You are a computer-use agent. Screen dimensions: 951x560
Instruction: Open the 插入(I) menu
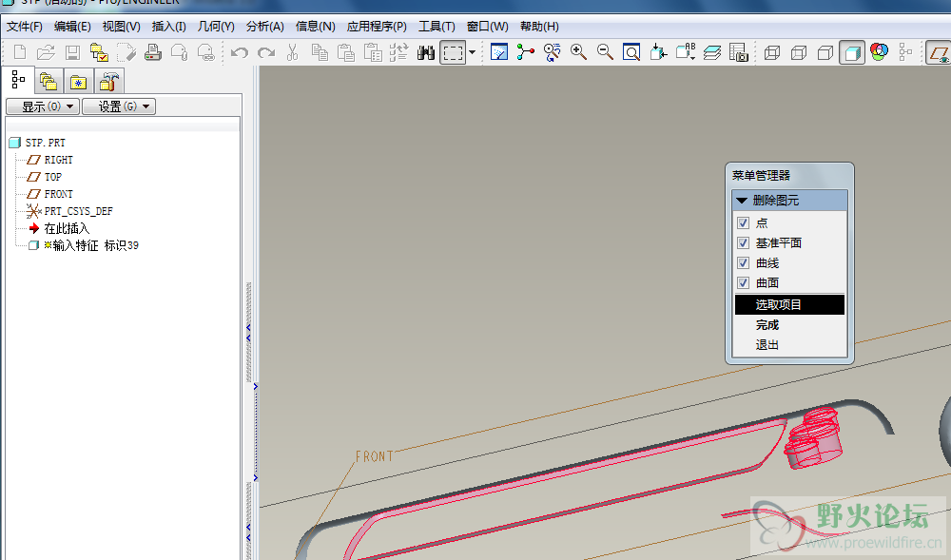coord(168,27)
